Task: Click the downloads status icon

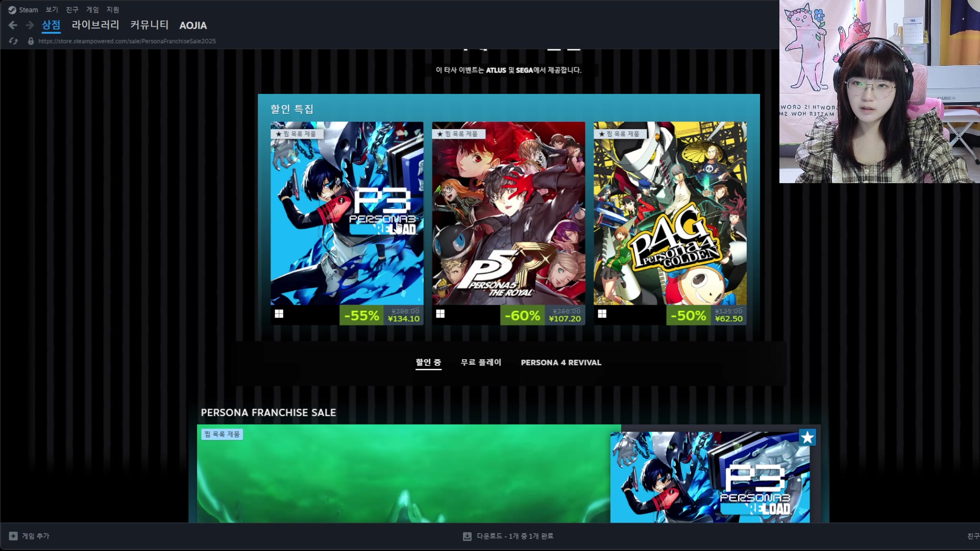Action: [x=467, y=536]
